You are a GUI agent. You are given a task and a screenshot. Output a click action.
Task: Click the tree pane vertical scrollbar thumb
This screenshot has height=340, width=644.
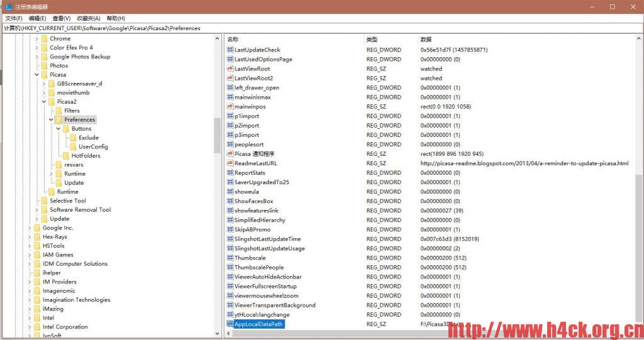click(x=217, y=136)
